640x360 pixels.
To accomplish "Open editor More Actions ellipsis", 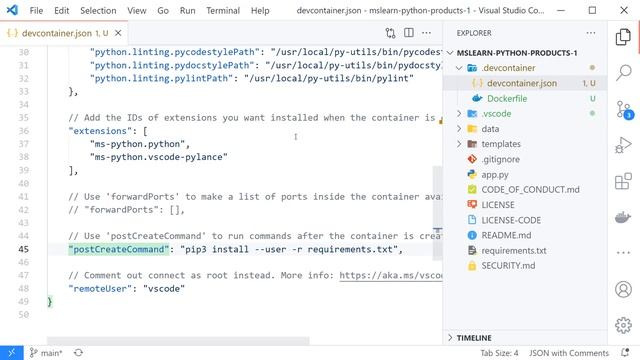I will [427, 33].
